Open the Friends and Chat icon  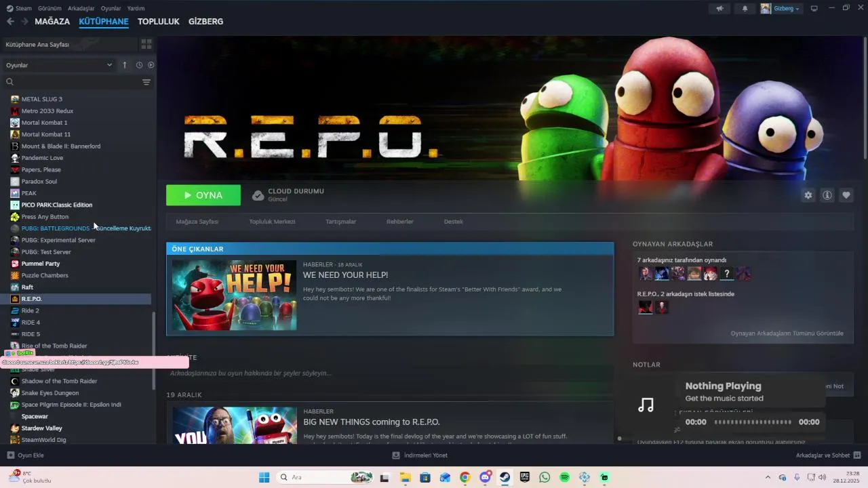(x=857, y=455)
